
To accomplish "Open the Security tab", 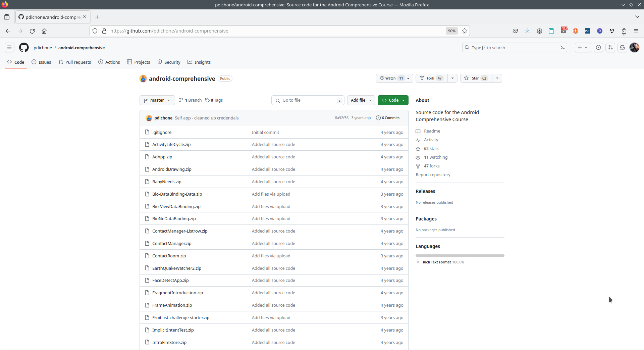I will click(169, 62).
